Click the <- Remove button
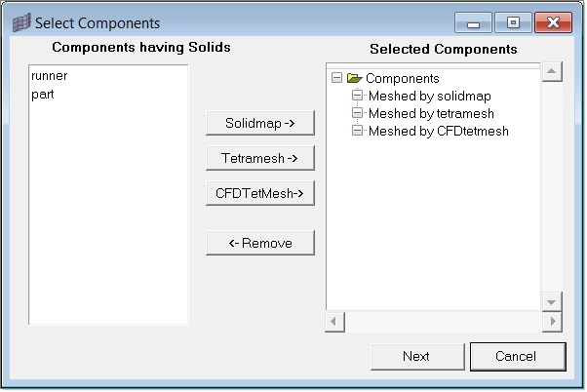Viewport: 587px width, 392px height. tap(259, 243)
